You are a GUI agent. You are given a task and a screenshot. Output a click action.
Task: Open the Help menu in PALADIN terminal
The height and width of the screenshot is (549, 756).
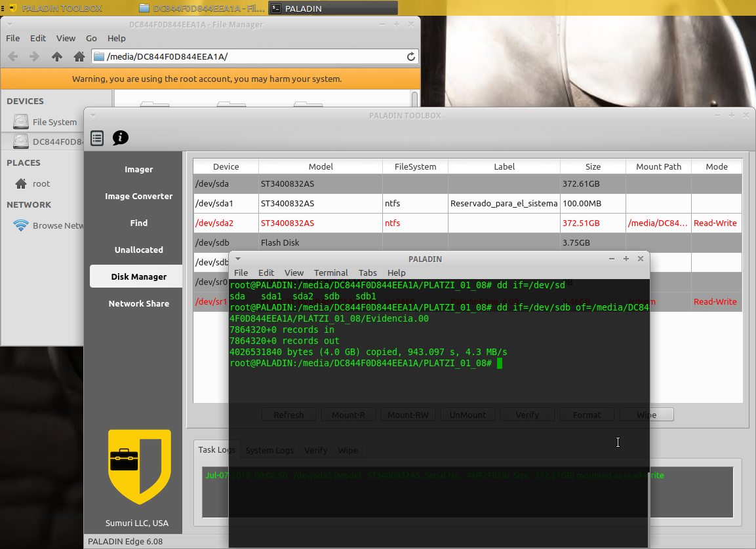396,273
